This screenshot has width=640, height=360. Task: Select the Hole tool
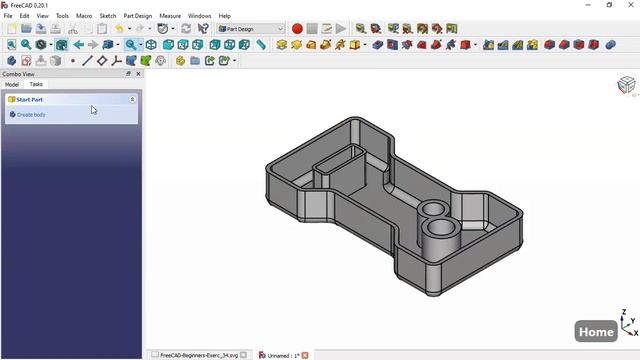392,45
